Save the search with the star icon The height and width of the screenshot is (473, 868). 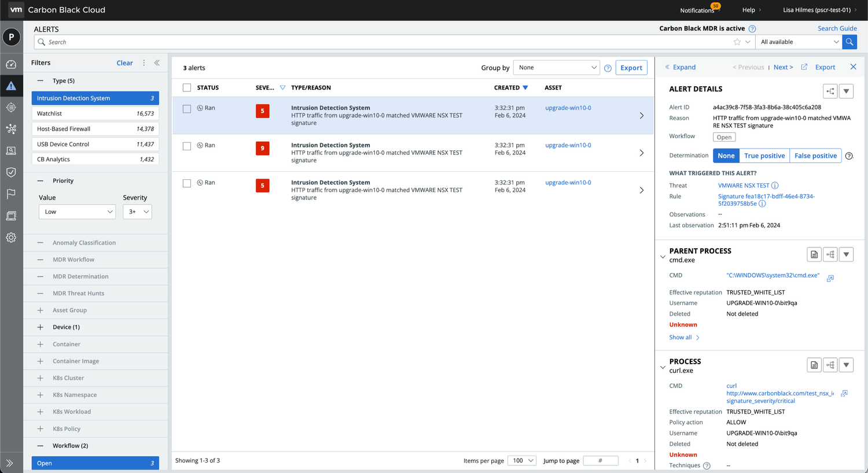point(737,42)
